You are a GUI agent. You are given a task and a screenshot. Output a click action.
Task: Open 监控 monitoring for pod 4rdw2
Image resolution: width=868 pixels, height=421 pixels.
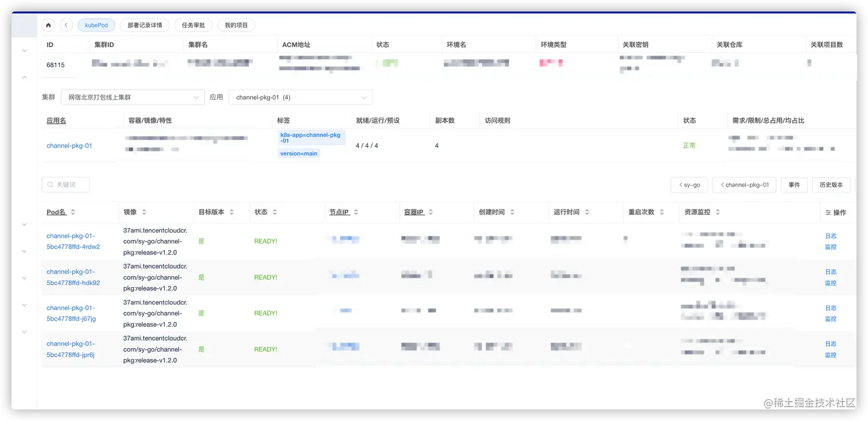click(x=831, y=247)
